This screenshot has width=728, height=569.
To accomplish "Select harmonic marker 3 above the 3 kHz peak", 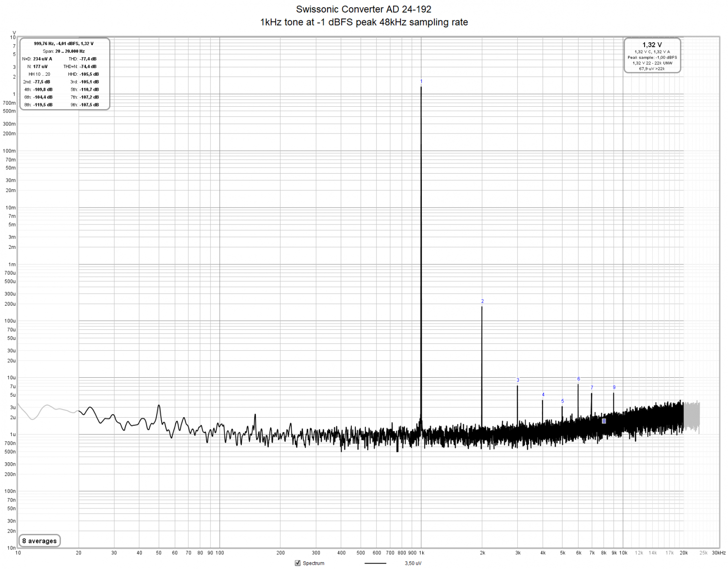I will pyautogui.click(x=518, y=380).
